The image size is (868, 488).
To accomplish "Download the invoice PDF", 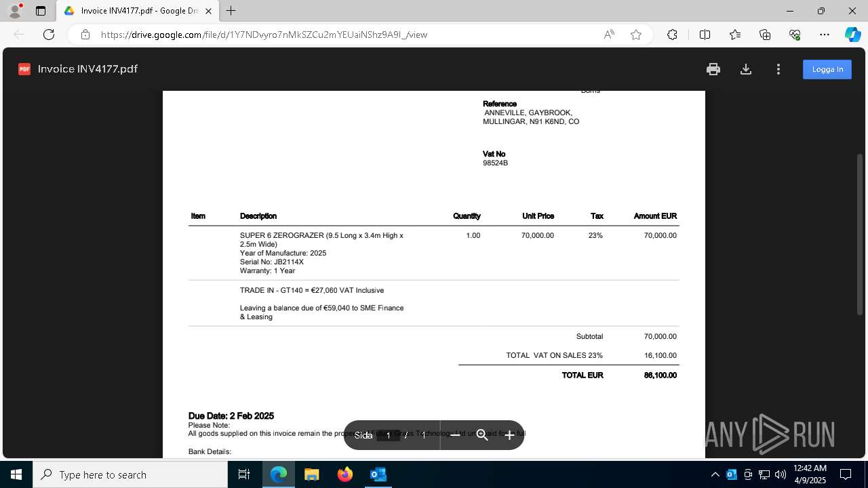I will tap(746, 69).
